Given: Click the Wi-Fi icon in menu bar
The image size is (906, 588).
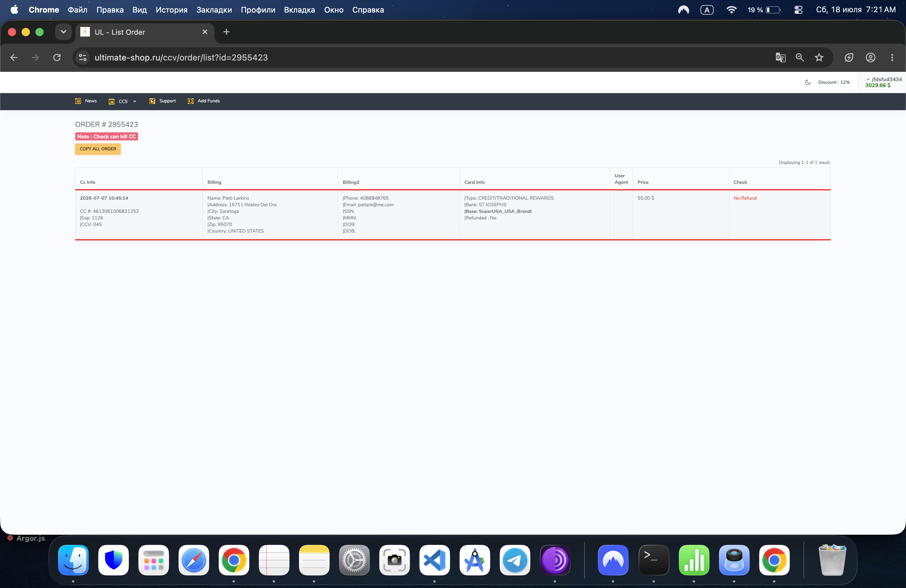Looking at the screenshot, I should pyautogui.click(x=731, y=10).
